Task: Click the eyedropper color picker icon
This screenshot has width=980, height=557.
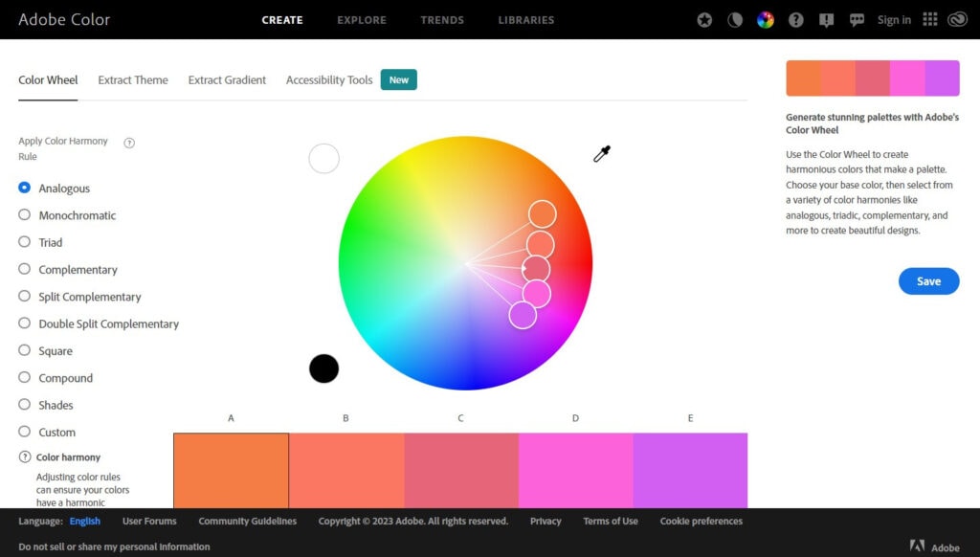Action: (x=602, y=154)
